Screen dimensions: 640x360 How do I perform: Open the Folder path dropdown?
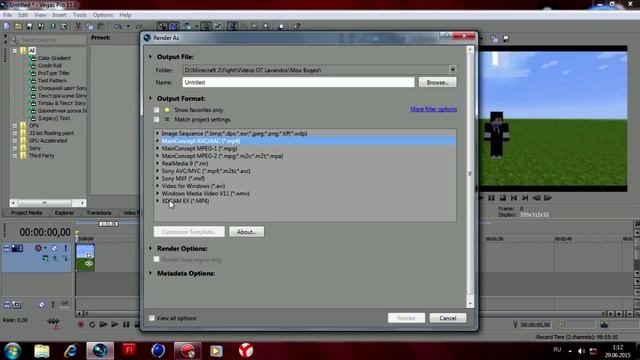click(x=452, y=70)
